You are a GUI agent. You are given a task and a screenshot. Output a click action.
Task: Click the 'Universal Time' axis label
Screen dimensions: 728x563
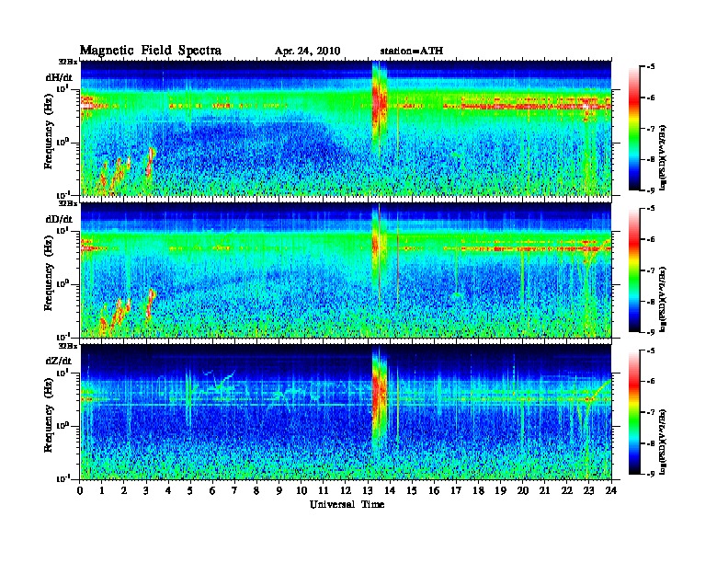coord(347,504)
